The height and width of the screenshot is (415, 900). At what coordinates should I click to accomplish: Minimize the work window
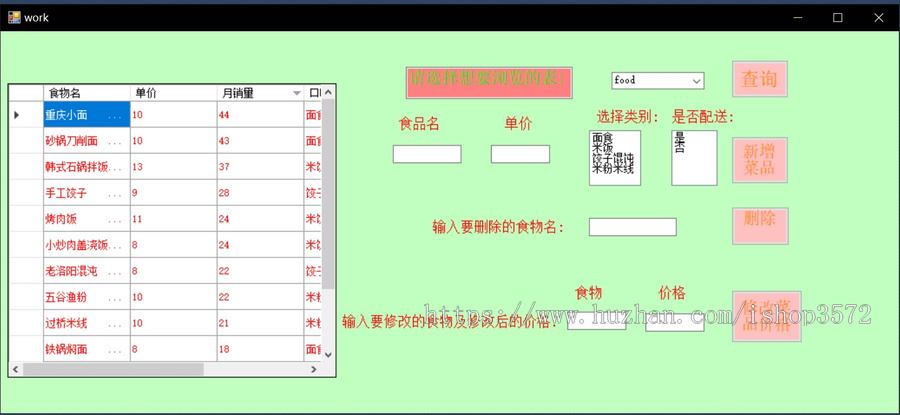click(797, 18)
